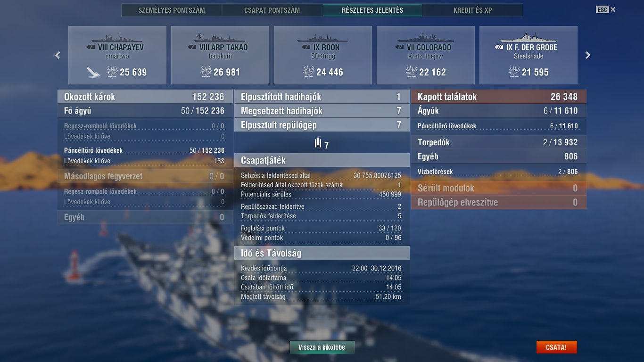Click the Colorado ship silhouette icon
644x362 pixels.
(x=425, y=38)
